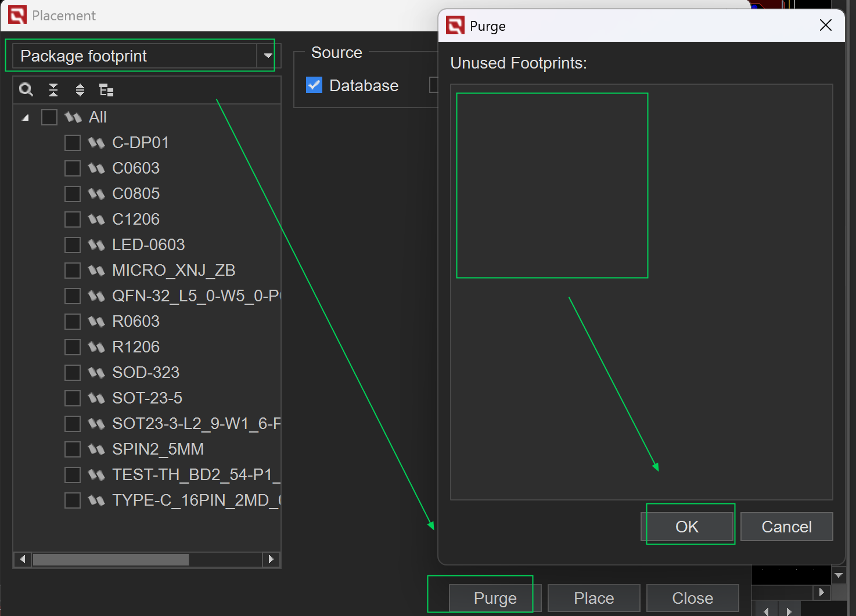
Task: Enable the LED-0603 checkbox
Action: pos(73,245)
